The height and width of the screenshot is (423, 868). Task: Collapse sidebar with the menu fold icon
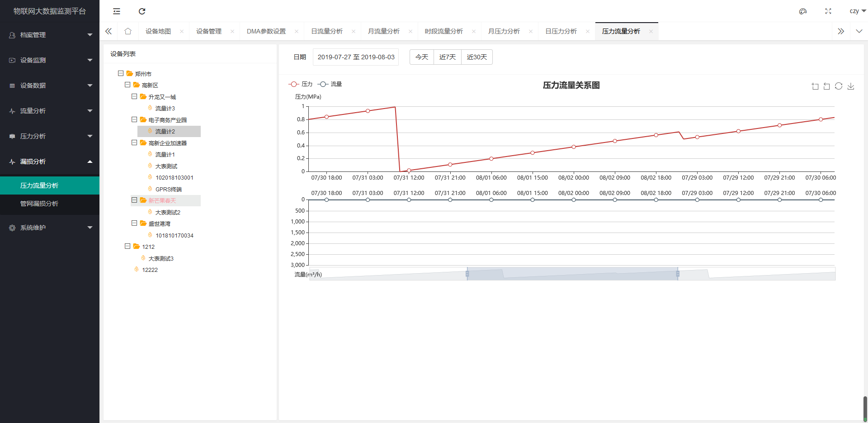[117, 11]
